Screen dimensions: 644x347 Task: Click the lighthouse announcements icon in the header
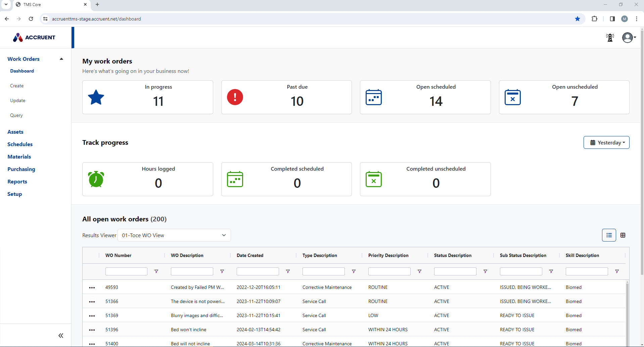coord(610,37)
